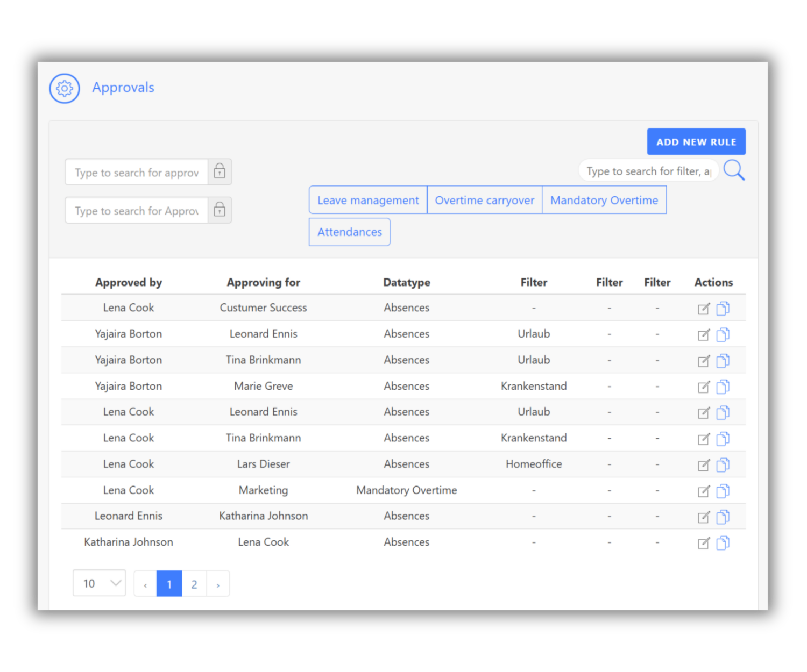Click the search magnifier icon
The image size is (807, 672).
click(734, 170)
